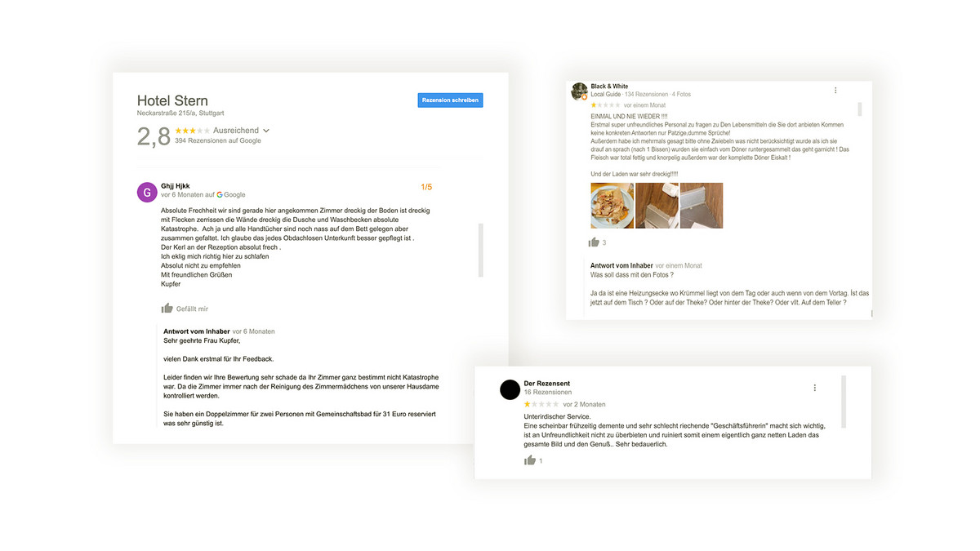Open the middle review photo thumbnail
Image resolution: width=980 pixels, height=551 pixels.
pyautogui.click(x=657, y=206)
